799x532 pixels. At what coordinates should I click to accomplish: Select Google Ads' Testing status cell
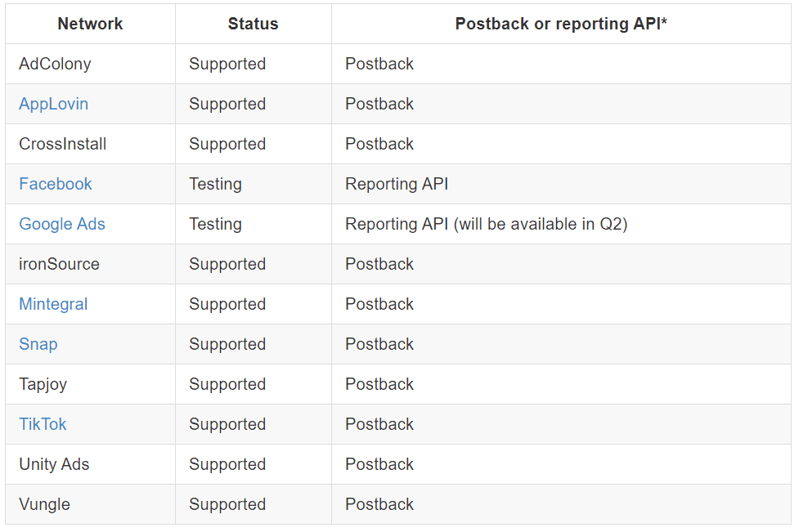tap(254, 224)
